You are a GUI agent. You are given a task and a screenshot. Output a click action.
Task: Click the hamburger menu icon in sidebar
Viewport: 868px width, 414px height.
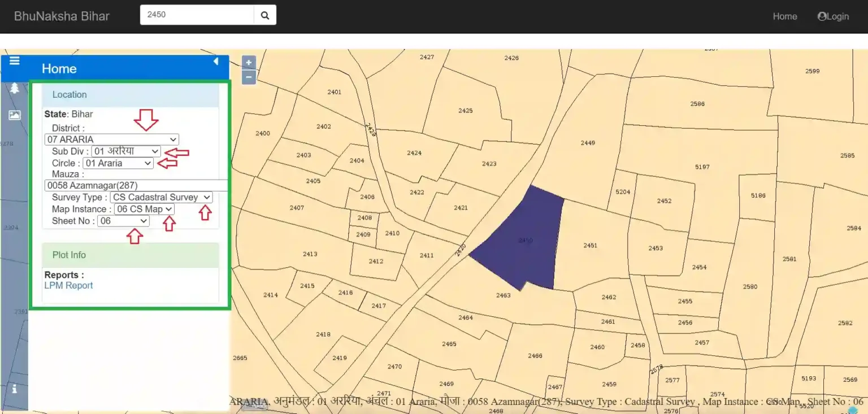pyautogui.click(x=15, y=61)
